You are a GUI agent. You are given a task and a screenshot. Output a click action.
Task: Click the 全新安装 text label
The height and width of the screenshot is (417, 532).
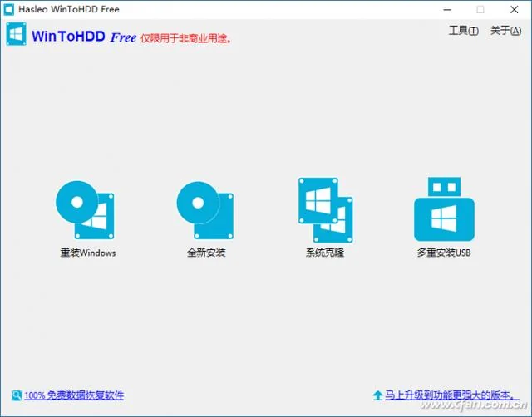[206, 253]
